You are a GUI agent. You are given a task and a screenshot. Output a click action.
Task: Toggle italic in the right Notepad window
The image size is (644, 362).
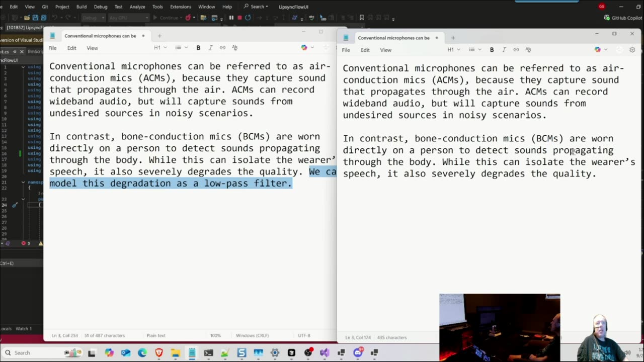[x=504, y=50]
